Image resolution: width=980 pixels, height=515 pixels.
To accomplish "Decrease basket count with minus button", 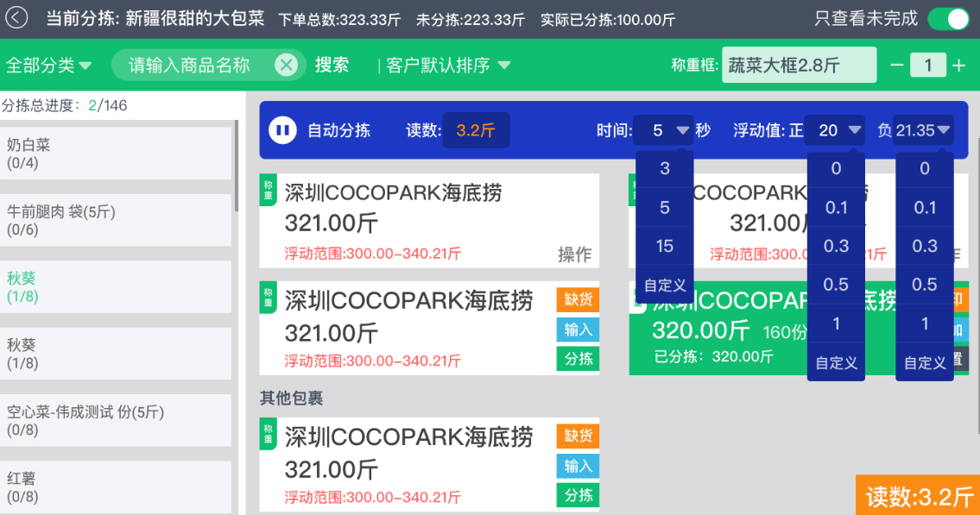I will 897,65.
